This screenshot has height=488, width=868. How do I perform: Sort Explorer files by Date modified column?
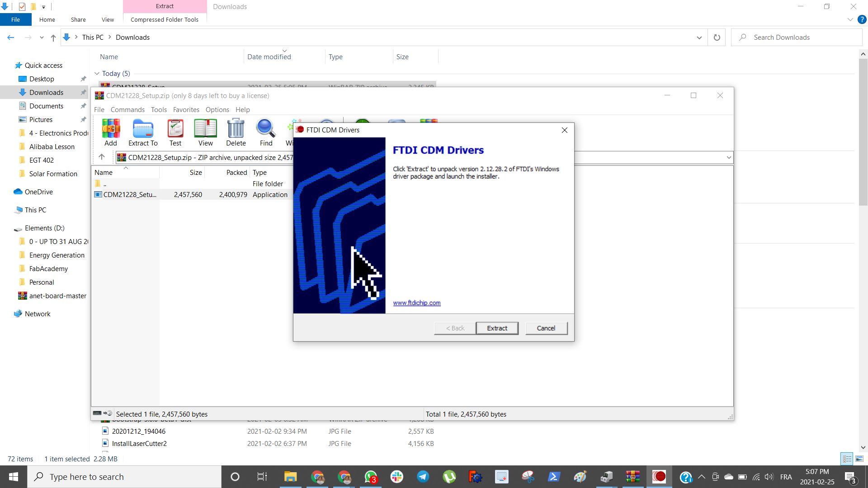(x=269, y=57)
